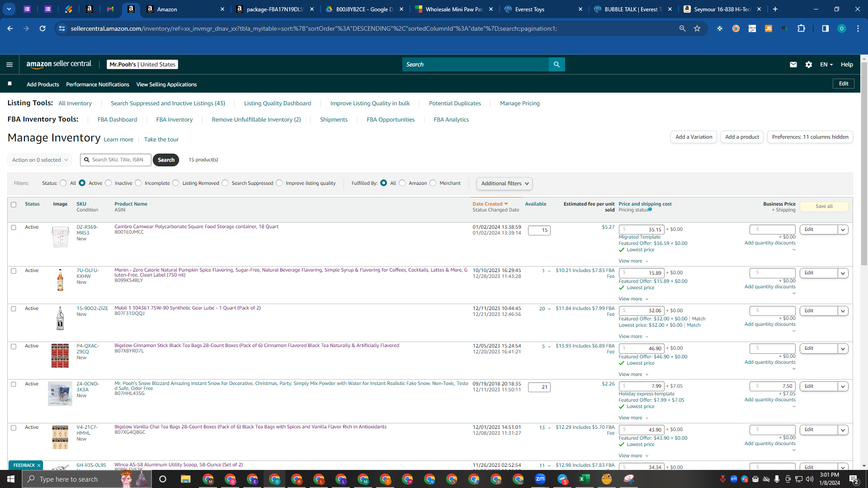This screenshot has height=488, width=868.
Task: Close the Everest Toys tab
Action: 580,9
